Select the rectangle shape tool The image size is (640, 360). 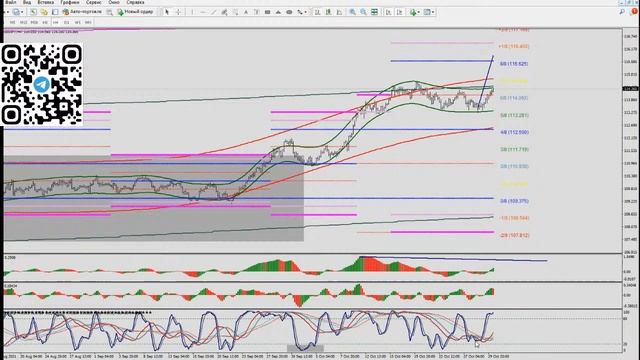[x=267, y=12]
